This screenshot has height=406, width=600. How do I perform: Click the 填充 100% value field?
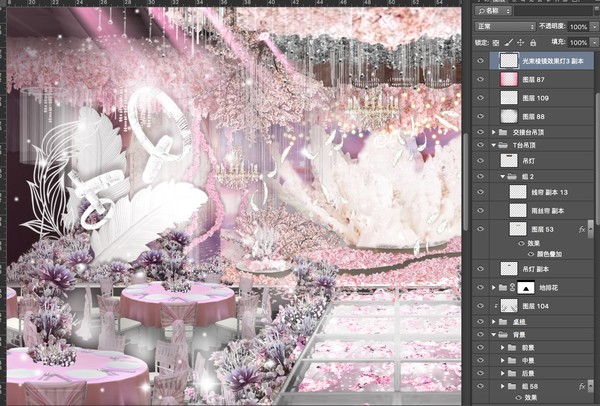pyautogui.click(x=579, y=42)
